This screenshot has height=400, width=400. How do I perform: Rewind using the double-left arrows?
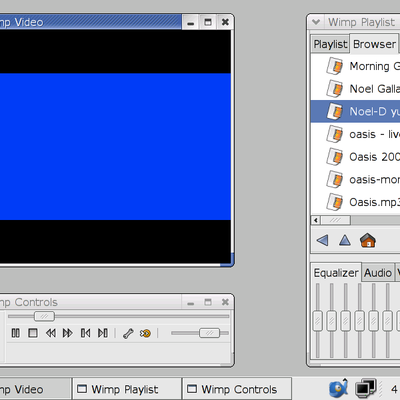[x=51, y=333]
